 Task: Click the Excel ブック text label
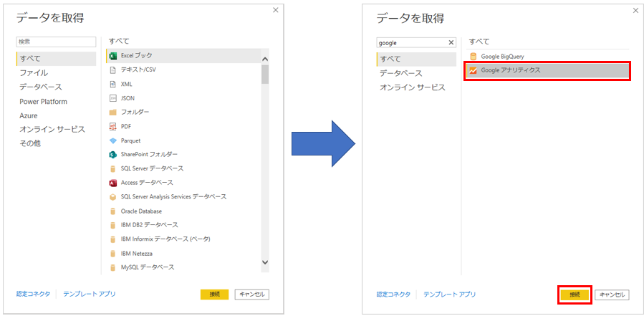[x=137, y=55]
